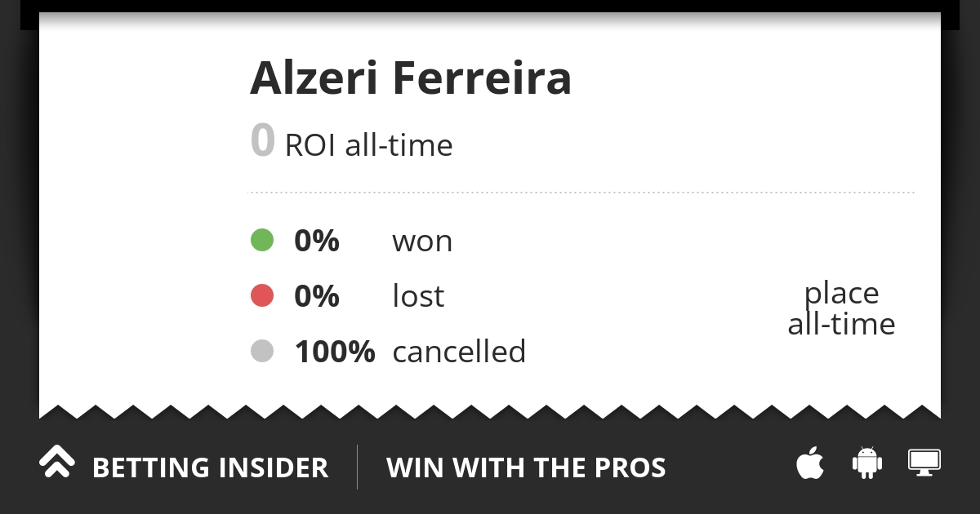
Task: Click the 0% value beside won
Action: (x=317, y=241)
